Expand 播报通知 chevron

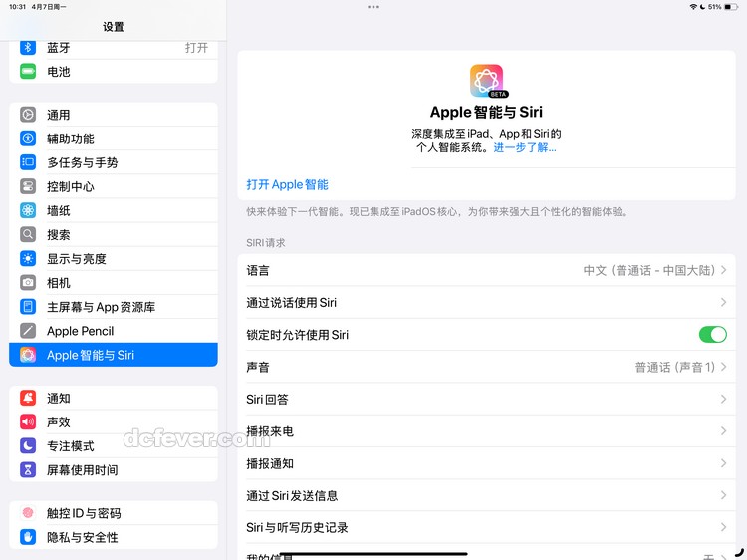723,463
